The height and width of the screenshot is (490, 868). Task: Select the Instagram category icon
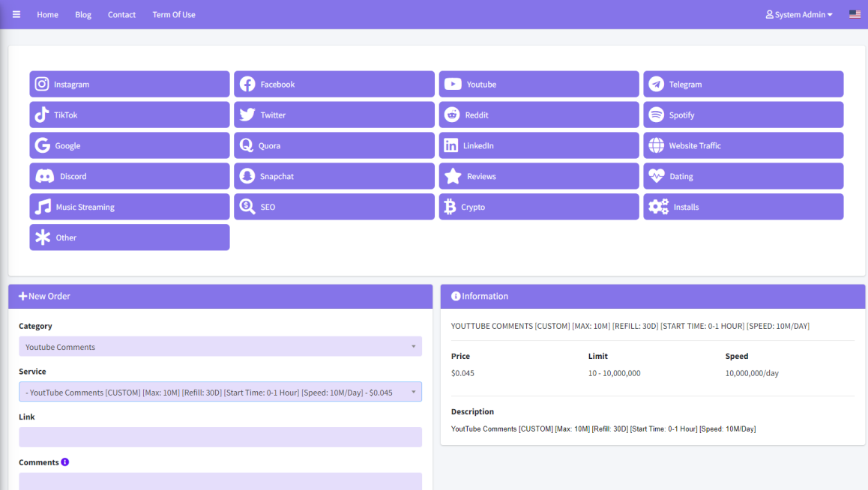(x=42, y=84)
